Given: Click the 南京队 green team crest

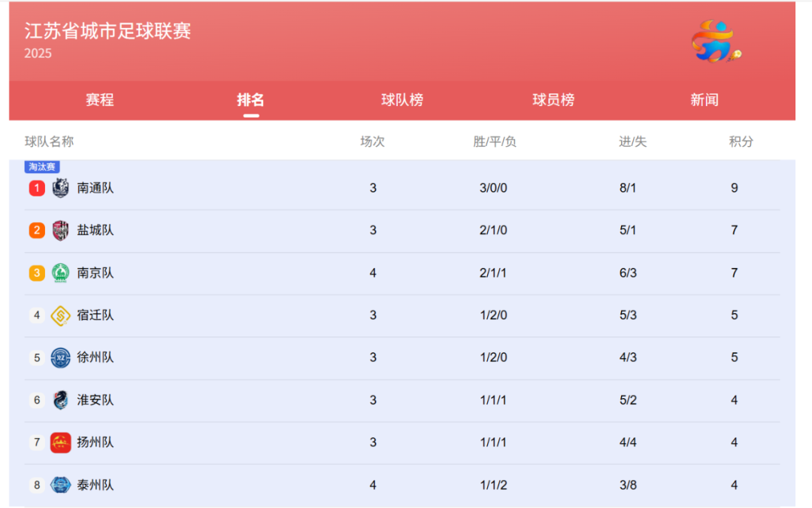Looking at the screenshot, I should [61, 272].
